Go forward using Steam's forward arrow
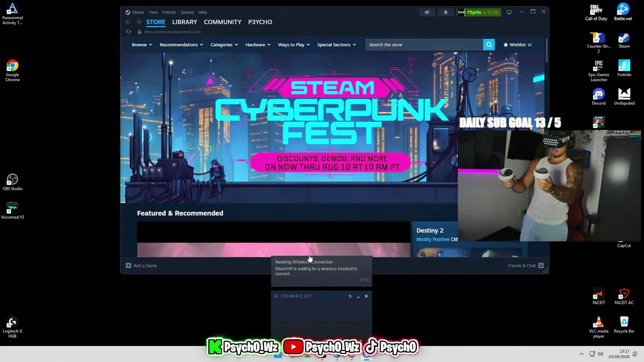This screenshot has height=362, width=644. (x=138, y=22)
